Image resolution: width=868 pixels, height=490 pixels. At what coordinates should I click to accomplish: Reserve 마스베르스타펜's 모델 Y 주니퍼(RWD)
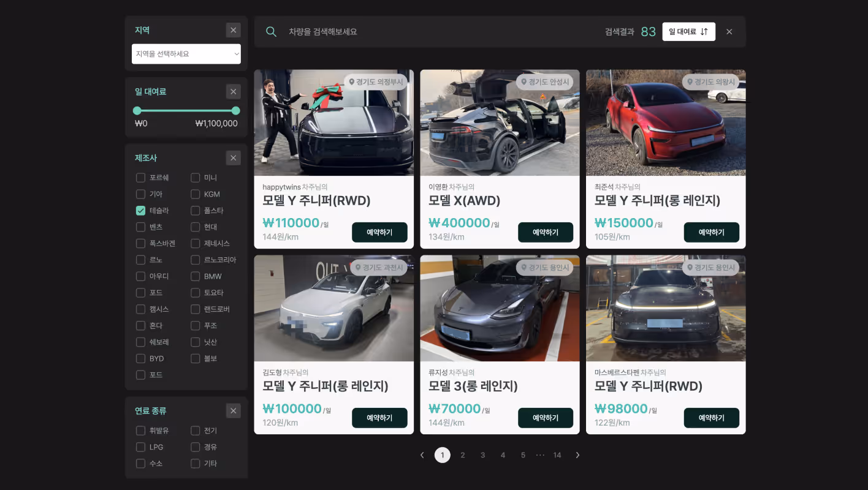coord(712,418)
